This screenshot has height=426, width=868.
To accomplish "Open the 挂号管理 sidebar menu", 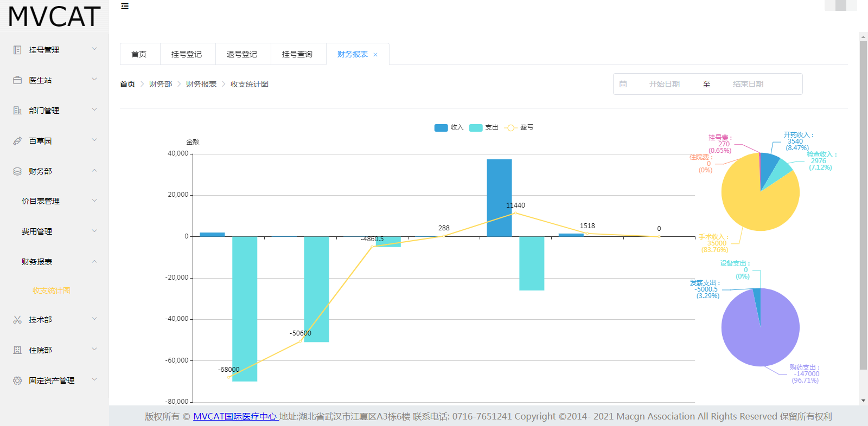I will pyautogui.click(x=54, y=50).
